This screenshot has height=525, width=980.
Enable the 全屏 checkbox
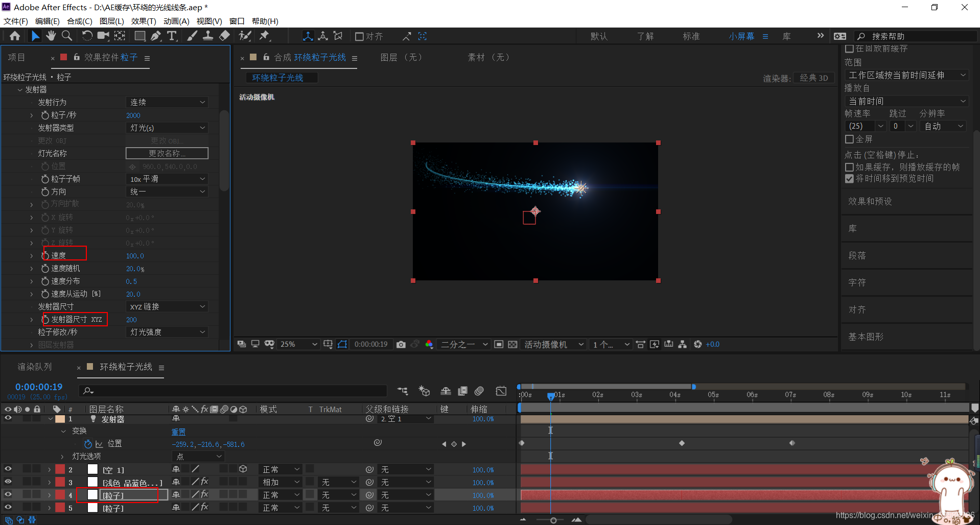pos(850,139)
